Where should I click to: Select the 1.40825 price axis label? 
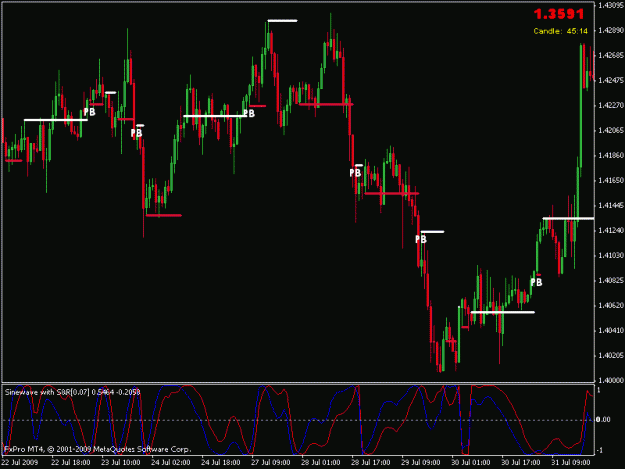(x=610, y=281)
